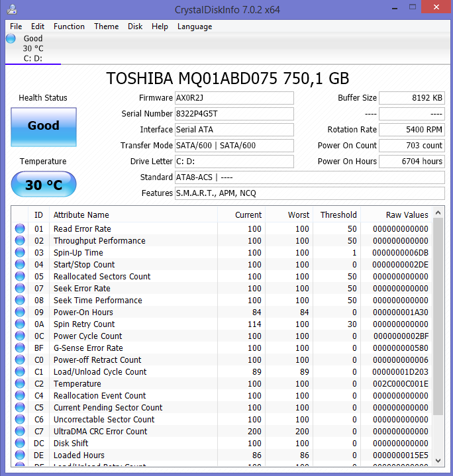Open the Disk menu
The height and width of the screenshot is (476, 453).
[x=135, y=26]
